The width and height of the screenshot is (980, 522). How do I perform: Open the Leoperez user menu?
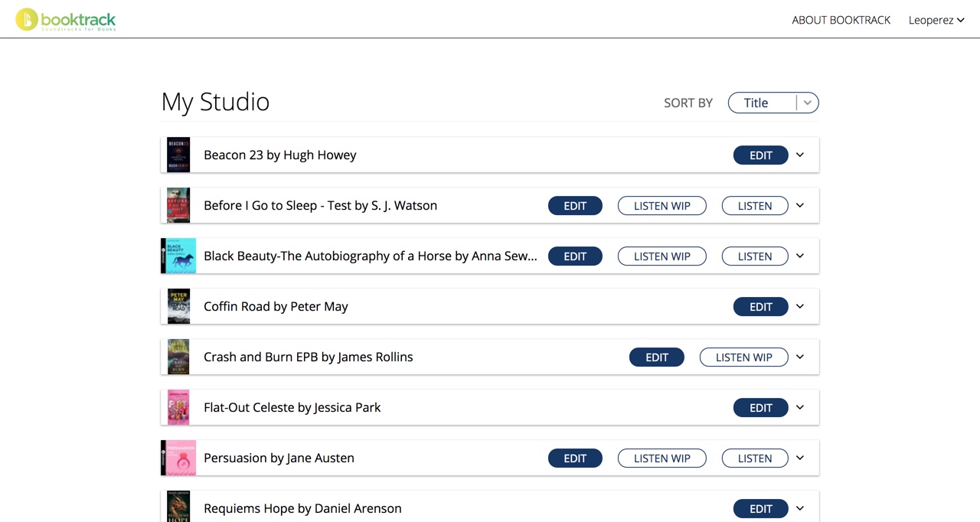[x=936, y=20]
